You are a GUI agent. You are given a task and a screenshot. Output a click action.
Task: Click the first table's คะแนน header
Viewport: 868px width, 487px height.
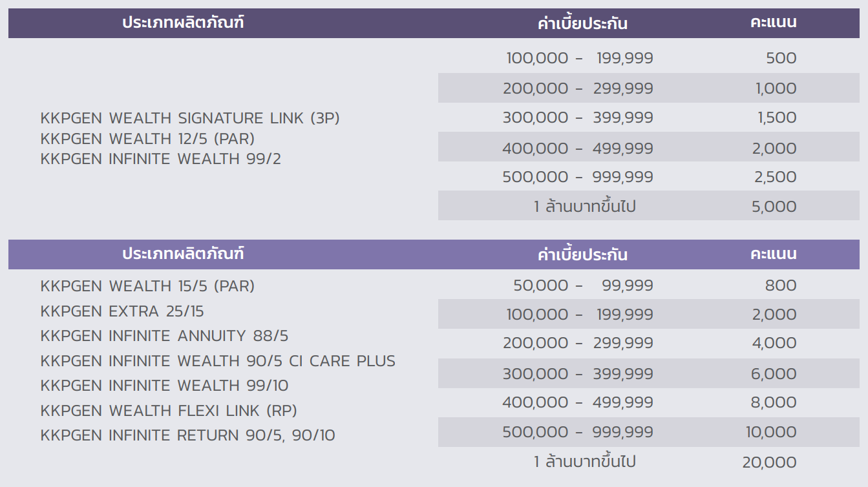click(x=773, y=22)
